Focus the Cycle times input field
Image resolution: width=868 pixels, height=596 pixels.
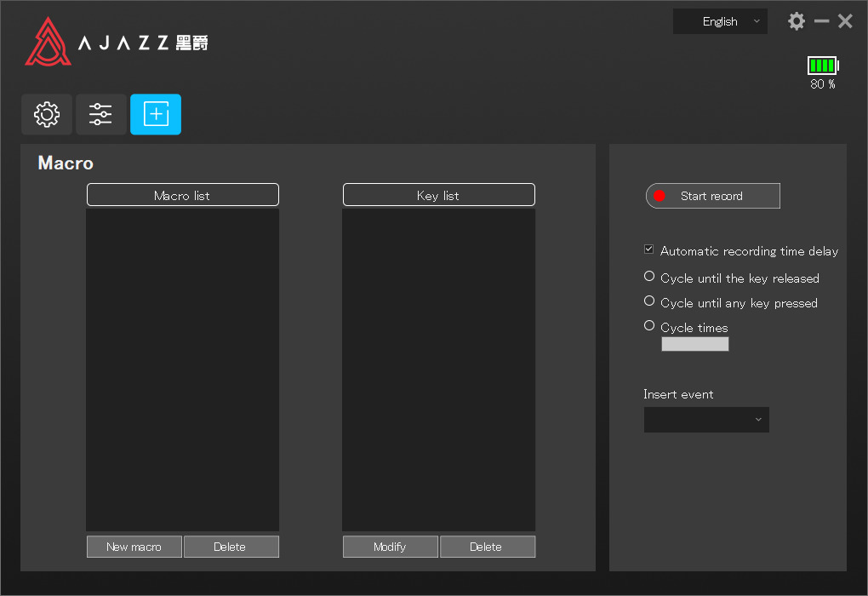click(695, 344)
